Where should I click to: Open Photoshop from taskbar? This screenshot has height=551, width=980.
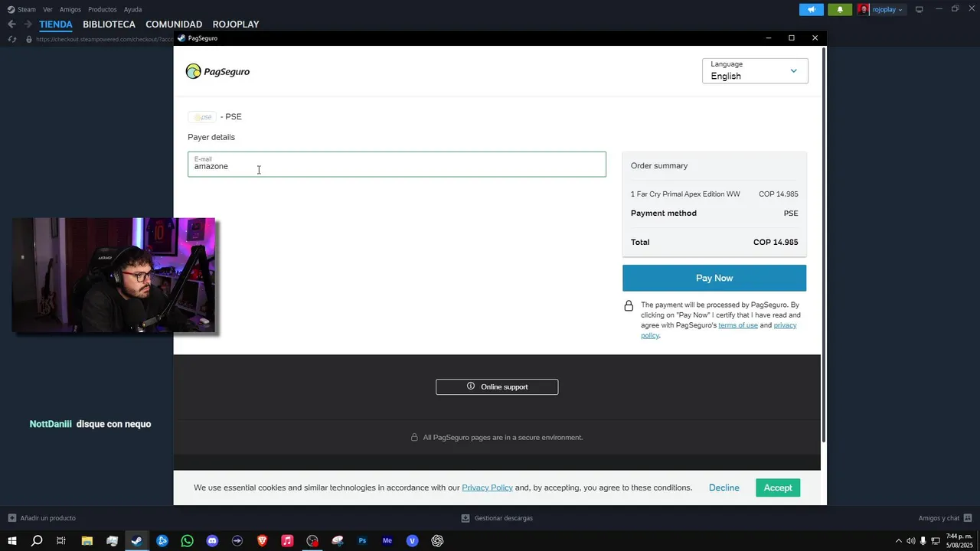[362, 541]
